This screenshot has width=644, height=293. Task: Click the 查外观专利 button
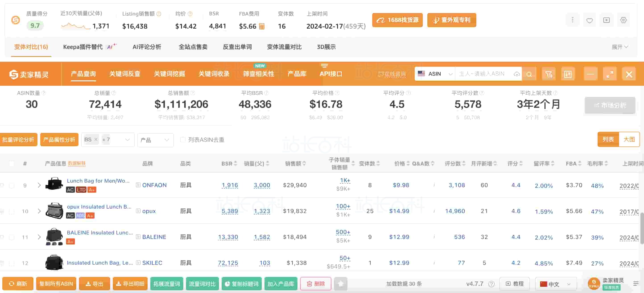click(x=452, y=20)
